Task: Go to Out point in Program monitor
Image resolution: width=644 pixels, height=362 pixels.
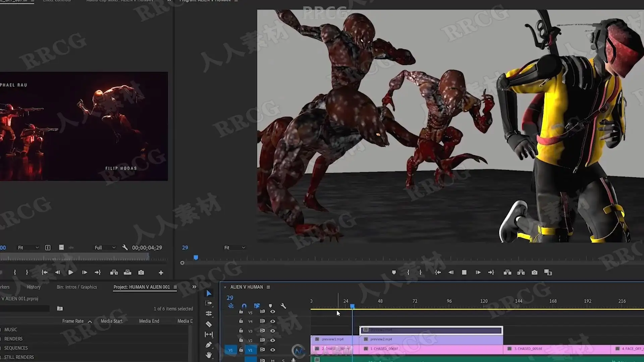Action: (x=491, y=273)
